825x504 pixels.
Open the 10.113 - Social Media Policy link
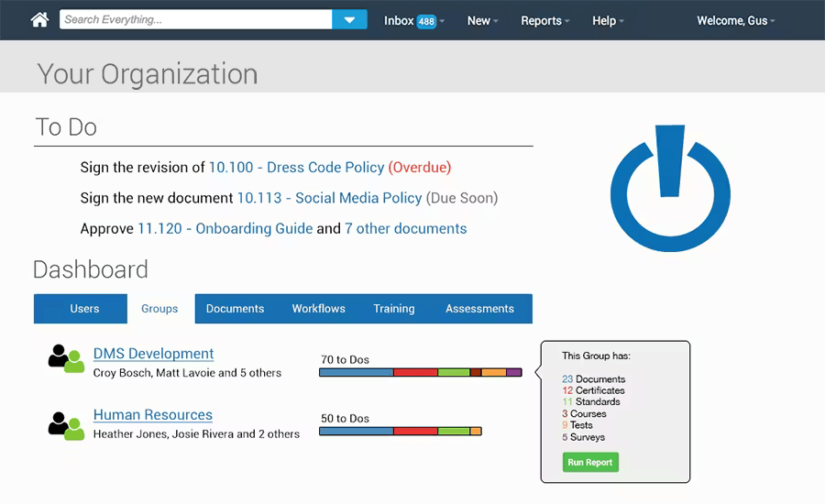pyautogui.click(x=329, y=198)
